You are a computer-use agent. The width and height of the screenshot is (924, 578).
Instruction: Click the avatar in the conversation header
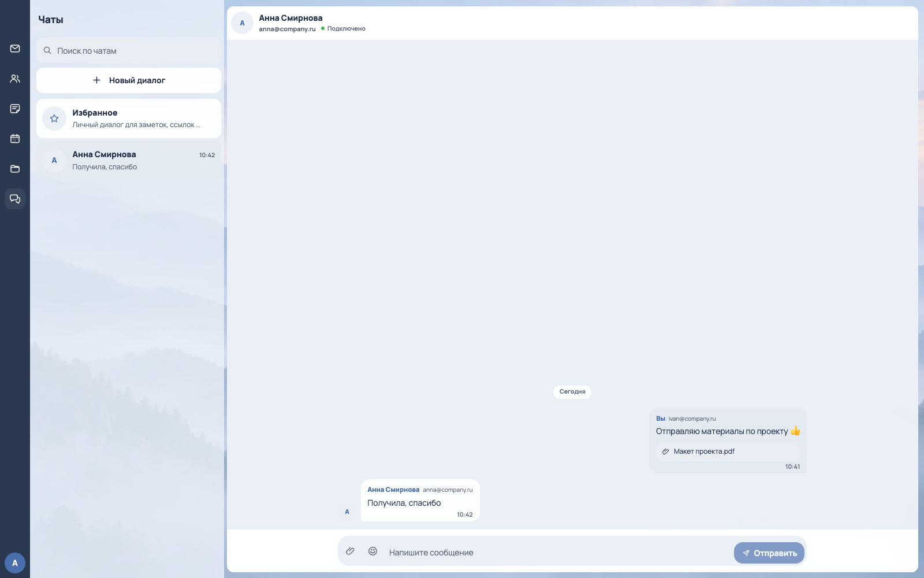tap(242, 23)
